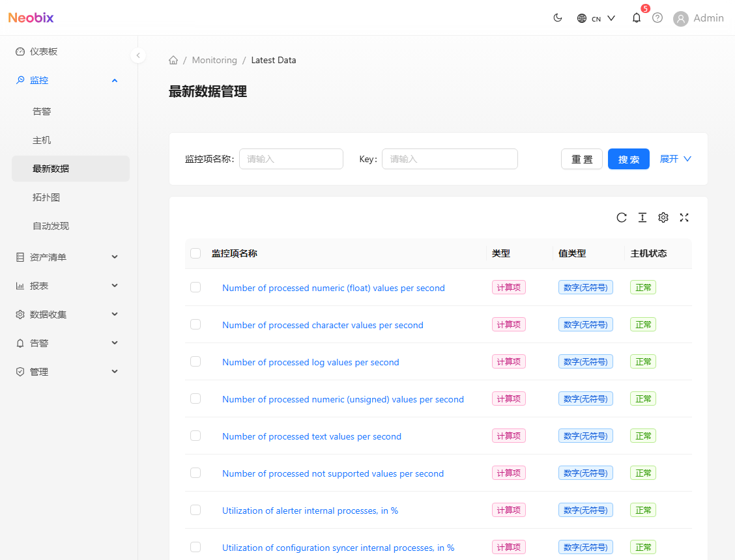
Task: Open the processed text values item link
Action: pos(312,436)
